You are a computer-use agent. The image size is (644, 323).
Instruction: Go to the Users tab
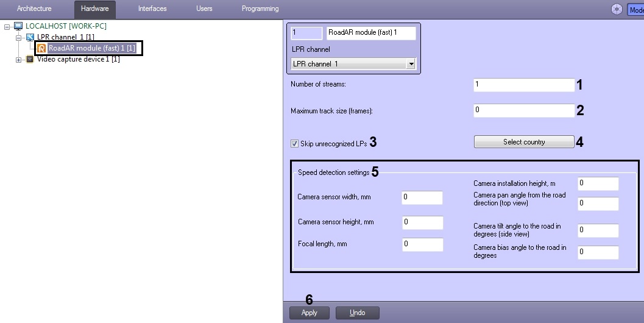204,9
